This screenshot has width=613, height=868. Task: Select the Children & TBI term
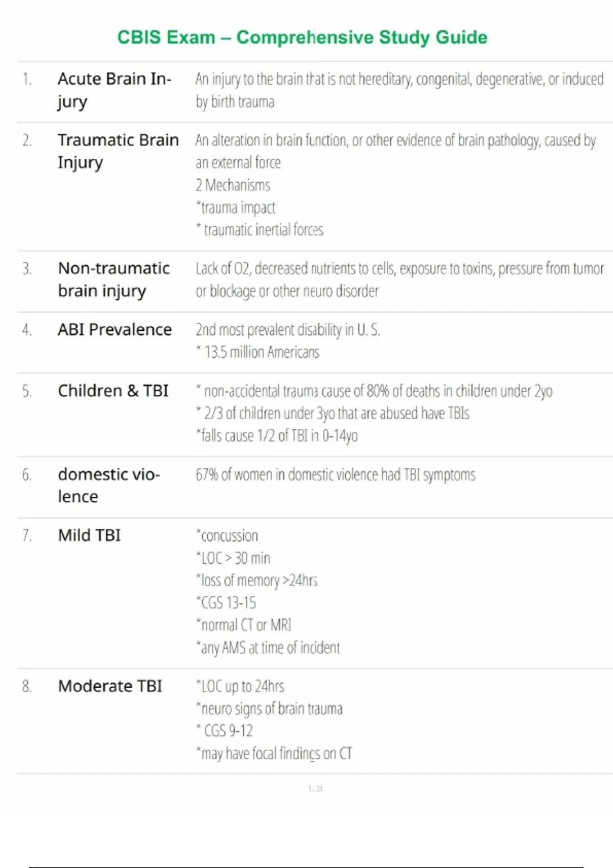(113, 391)
